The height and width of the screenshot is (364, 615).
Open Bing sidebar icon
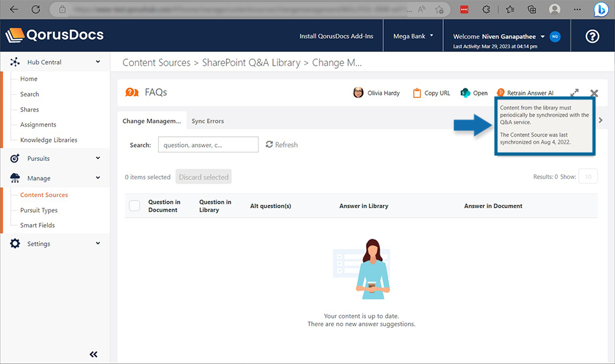pos(600,10)
